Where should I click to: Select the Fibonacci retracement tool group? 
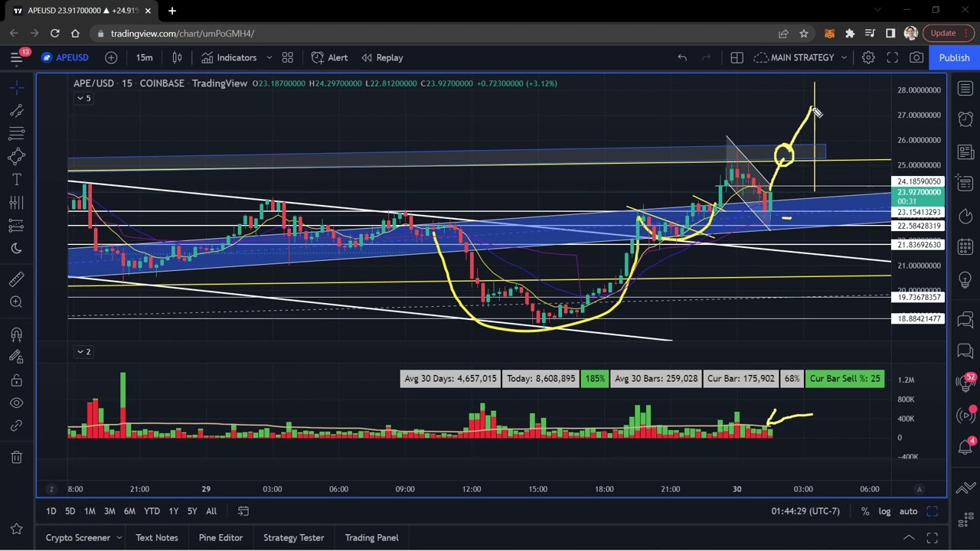[16, 134]
